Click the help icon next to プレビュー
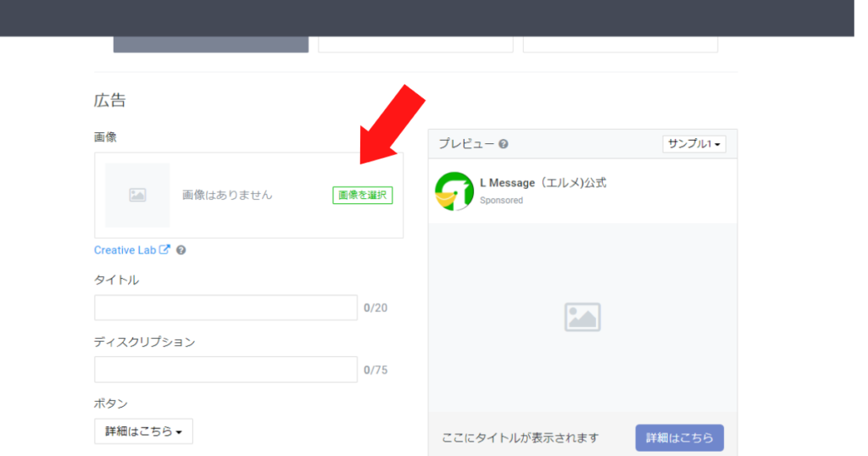The image size is (868, 456). [504, 144]
